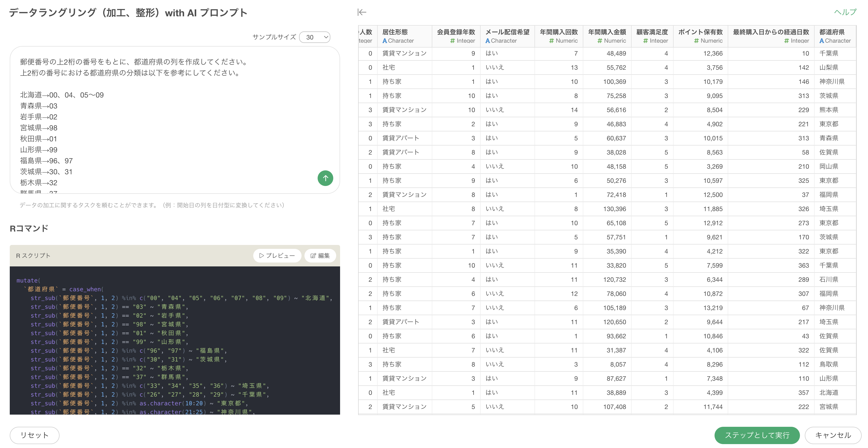The width and height of the screenshot is (868, 448).
Task: Submit the prompt with green arrow button
Action: (x=325, y=178)
